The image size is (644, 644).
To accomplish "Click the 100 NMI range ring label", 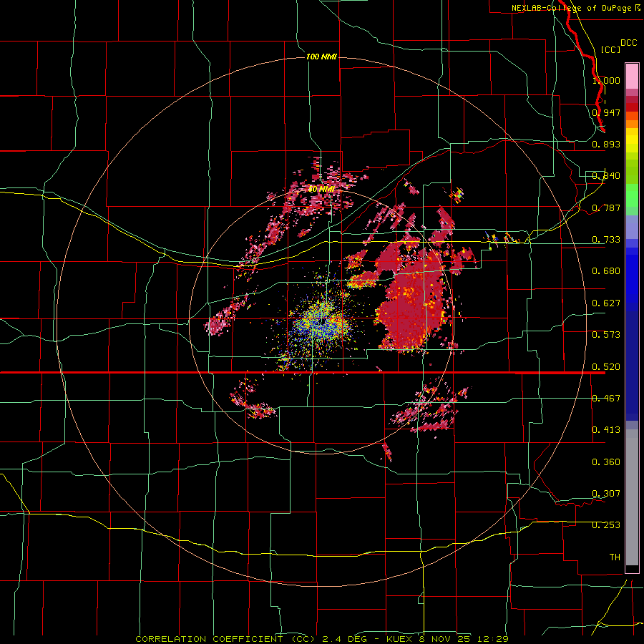I will coord(321,57).
